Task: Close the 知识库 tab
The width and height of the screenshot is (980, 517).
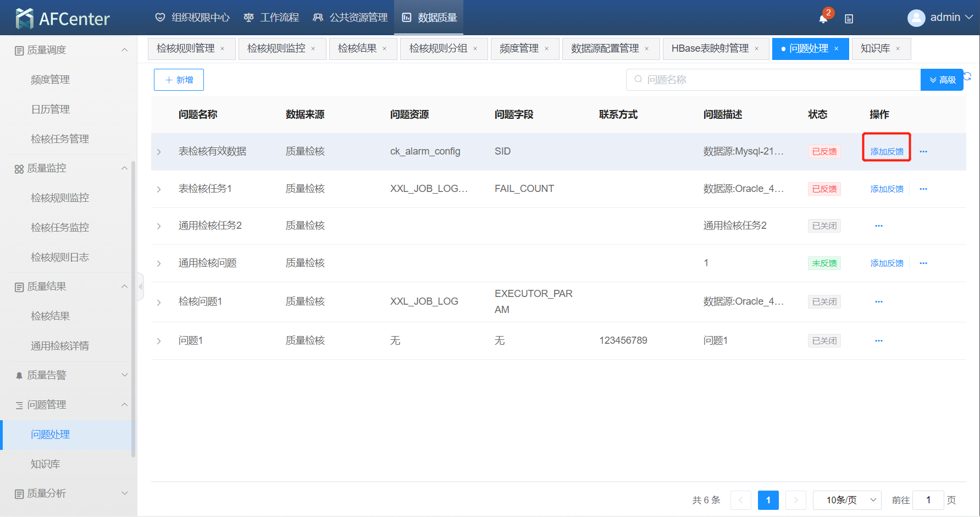Action: pos(898,49)
